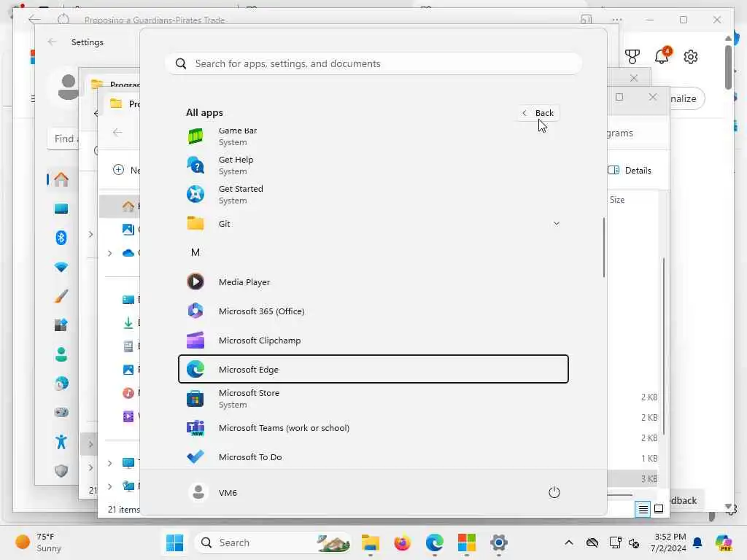Image resolution: width=747 pixels, height=560 pixels.
Task: Open the Copilot preview icon in taskbar
Action: [723, 542]
